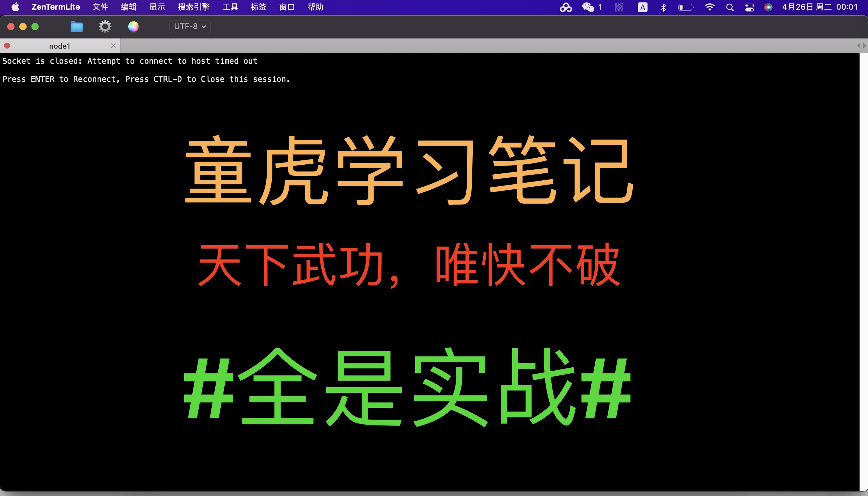Open Control Center toggles icon
Screen dimensions: 868x496
(x=750, y=7)
